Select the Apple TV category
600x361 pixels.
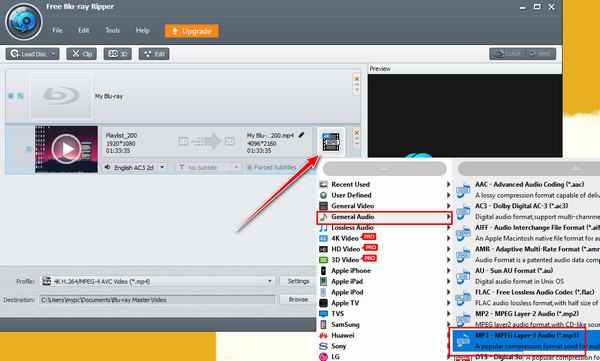[385, 303]
